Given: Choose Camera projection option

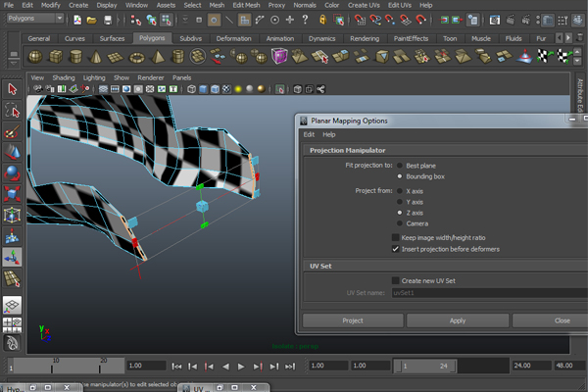Looking at the screenshot, I should pos(400,223).
